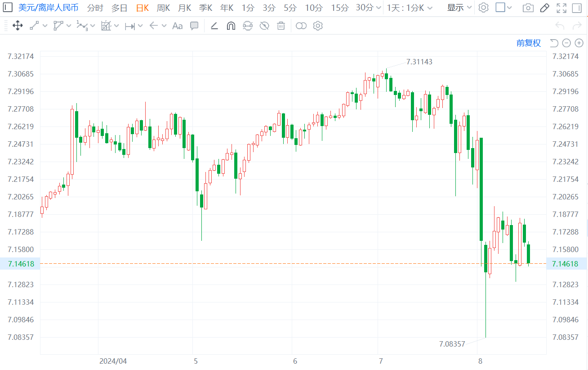Toggle the drawing pencil toolbar button

544,8
